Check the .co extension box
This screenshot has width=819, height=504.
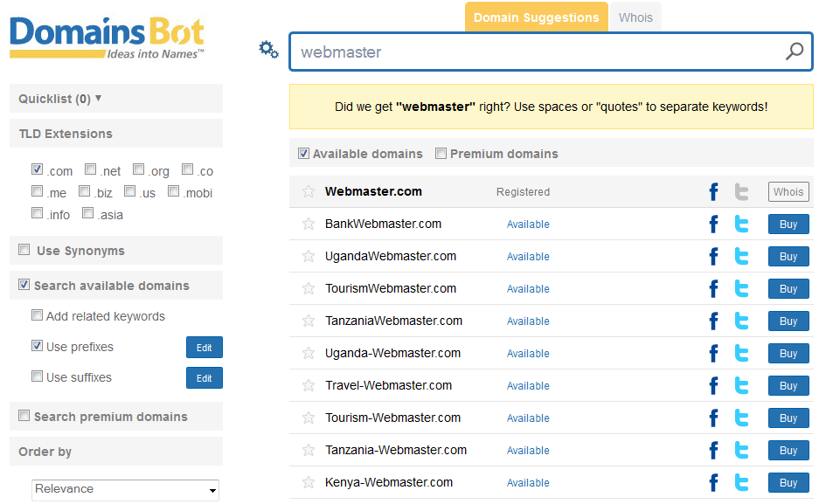[188, 169]
